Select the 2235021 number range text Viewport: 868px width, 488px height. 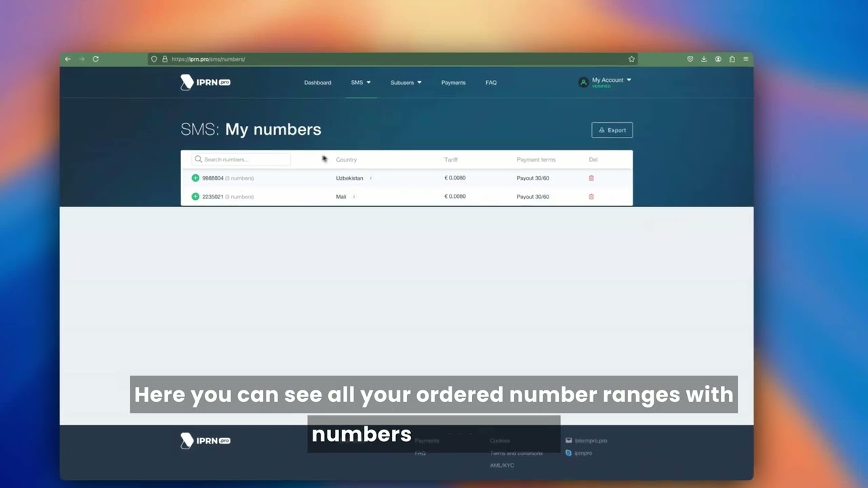[x=212, y=197]
